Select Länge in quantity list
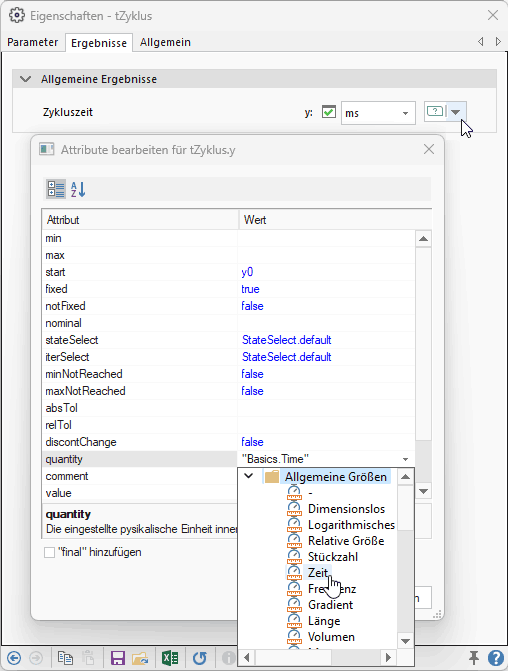The width and height of the screenshot is (508, 671). 324,621
